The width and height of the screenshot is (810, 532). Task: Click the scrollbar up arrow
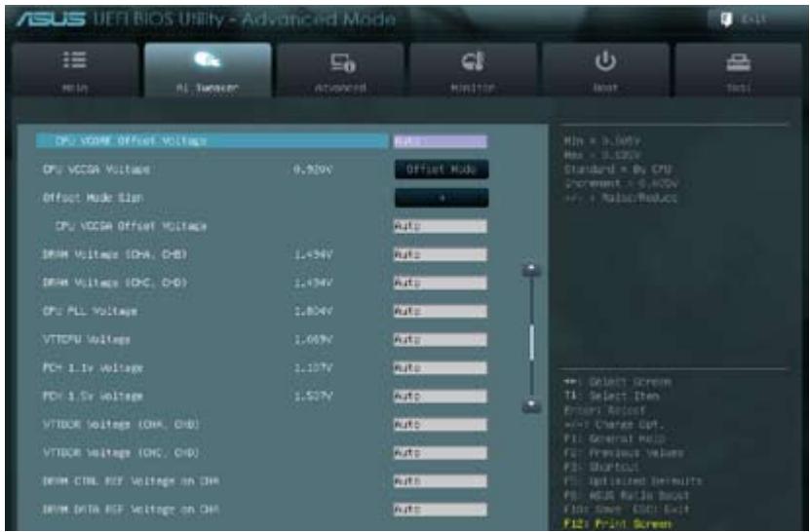coord(531,269)
